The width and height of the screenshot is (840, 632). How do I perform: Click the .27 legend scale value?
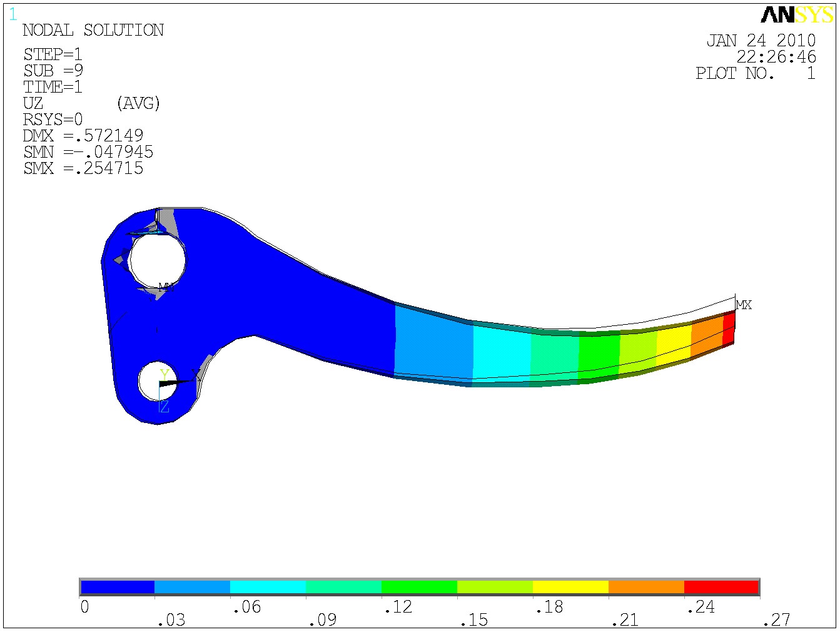tap(776, 620)
